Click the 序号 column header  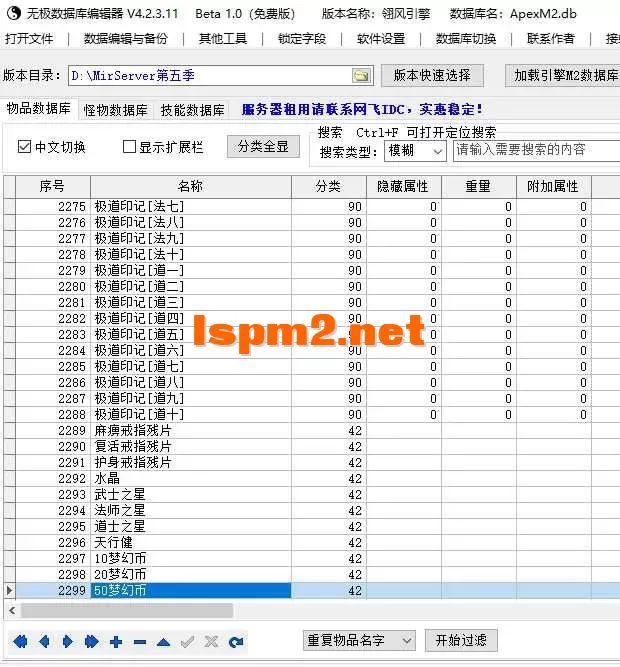(x=53, y=186)
